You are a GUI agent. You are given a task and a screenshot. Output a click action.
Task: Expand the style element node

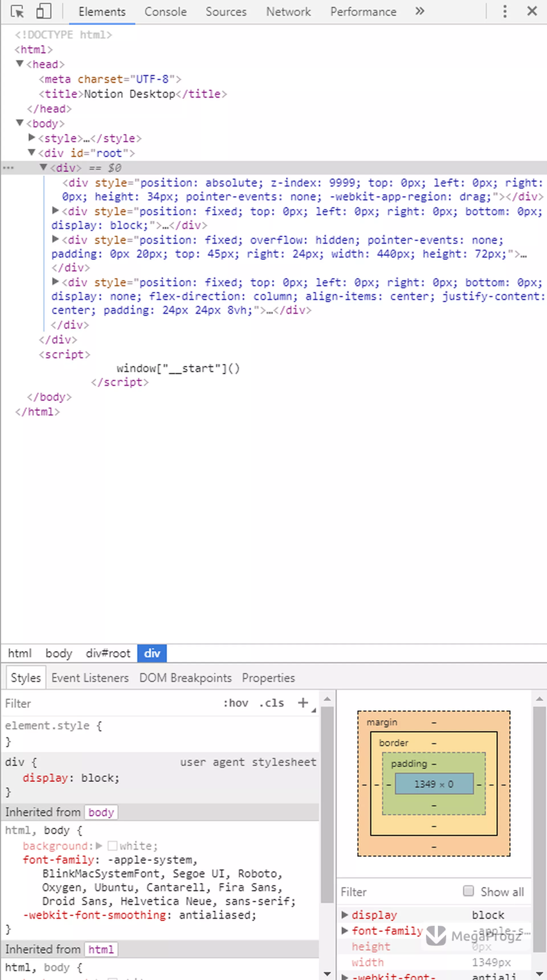coord(32,137)
